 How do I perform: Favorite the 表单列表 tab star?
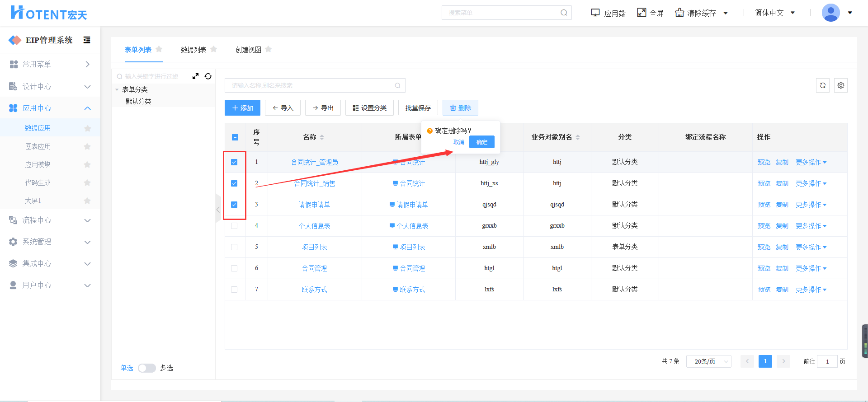pyautogui.click(x=159, y=49)
